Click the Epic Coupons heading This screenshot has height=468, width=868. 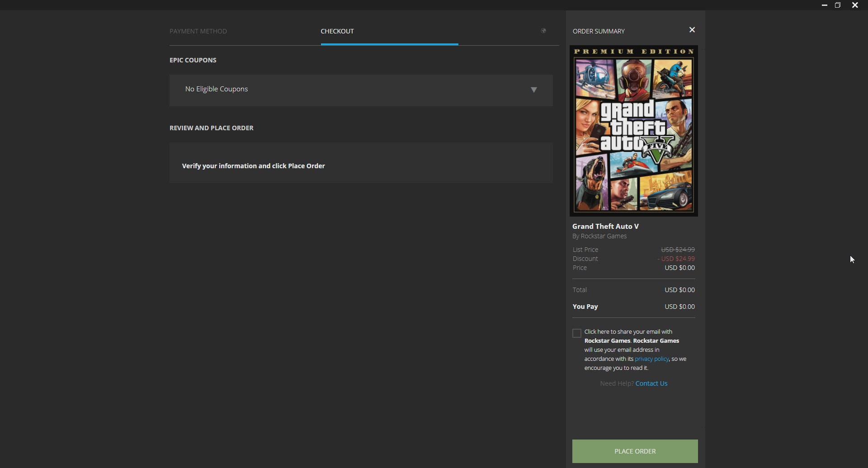193,60
